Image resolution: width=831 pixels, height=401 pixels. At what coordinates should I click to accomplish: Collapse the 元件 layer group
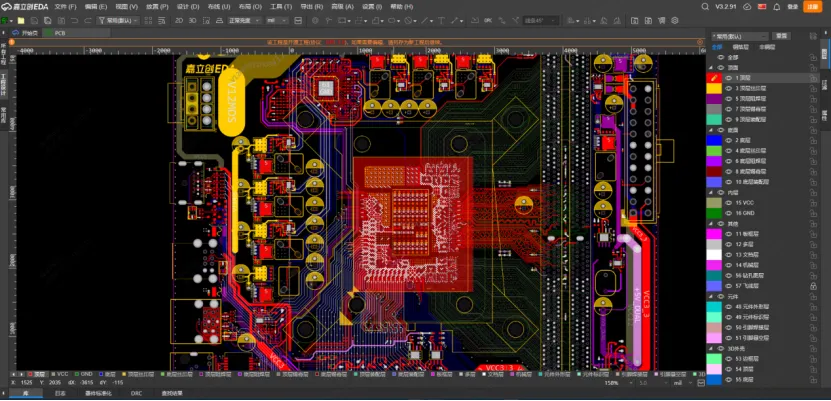[711, 297]
